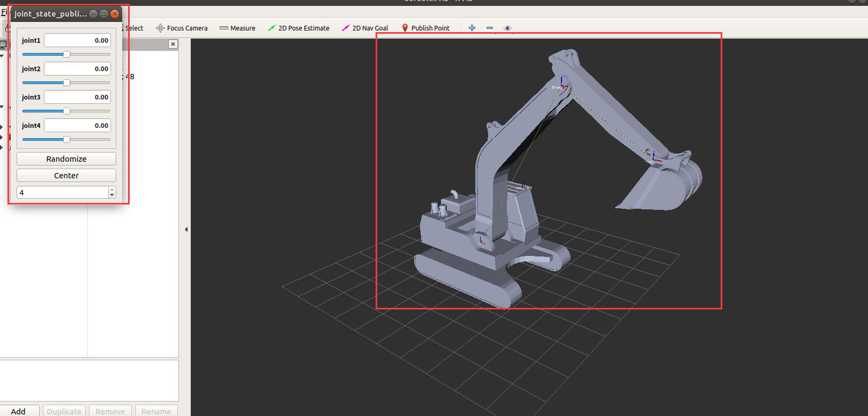Image resolution: width=868 pixels, height=416 pixels.
Task: Click the joint4 value input field
Action: click(x=77, y=125)
